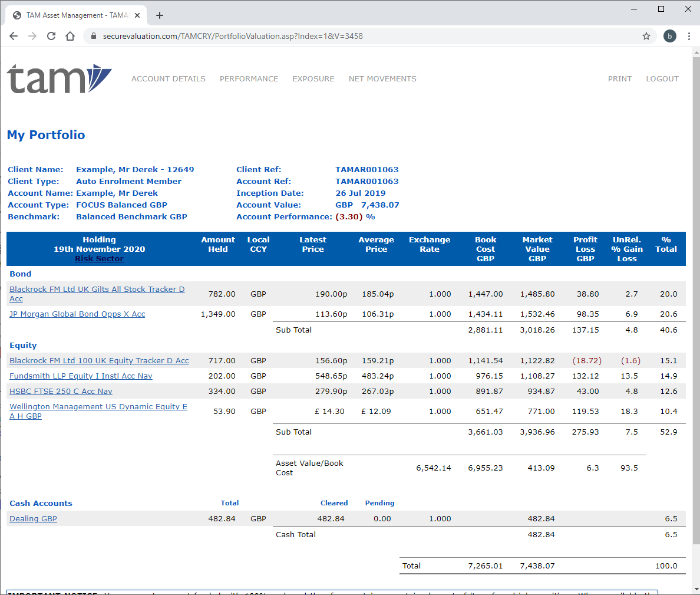The image size is (700, 595).
Task: Select Wellington latest price £ 14.30
Action: click(329, 411)
